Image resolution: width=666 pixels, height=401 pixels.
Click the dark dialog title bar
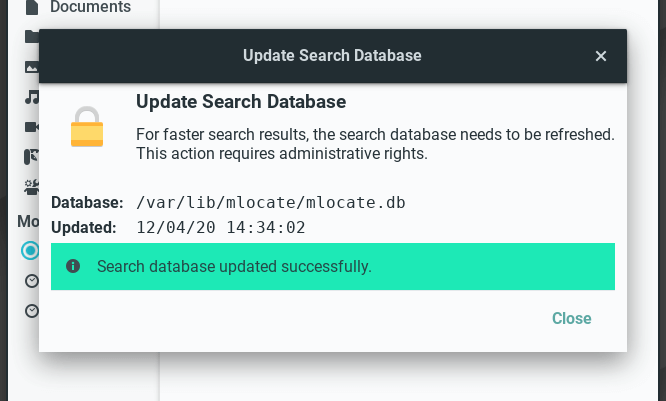[x=332, y=56]
